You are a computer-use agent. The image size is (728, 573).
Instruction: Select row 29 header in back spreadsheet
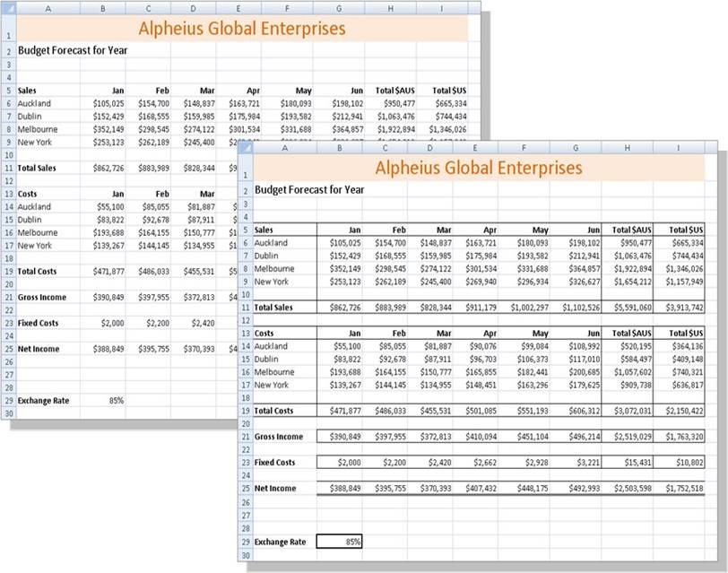[9, 401]
